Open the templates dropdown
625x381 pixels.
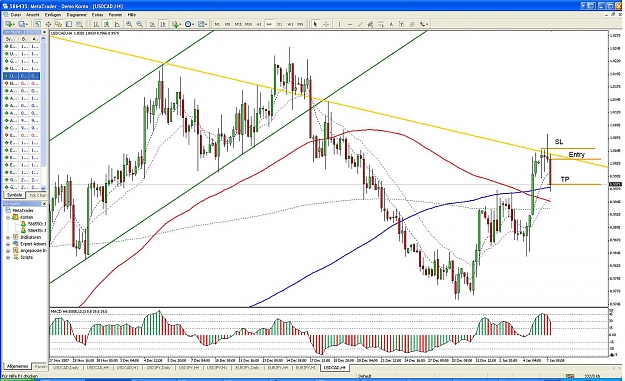click(202, 24)
